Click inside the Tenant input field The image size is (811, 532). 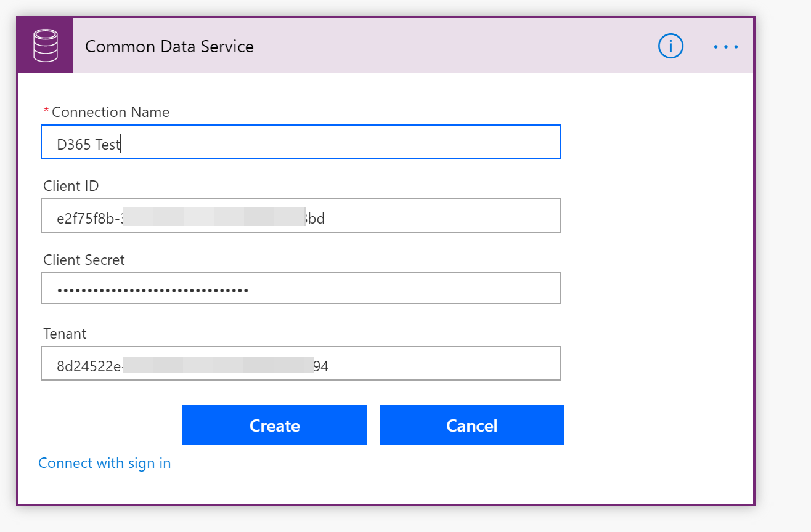pyautogui.click(x=301, y=363)
